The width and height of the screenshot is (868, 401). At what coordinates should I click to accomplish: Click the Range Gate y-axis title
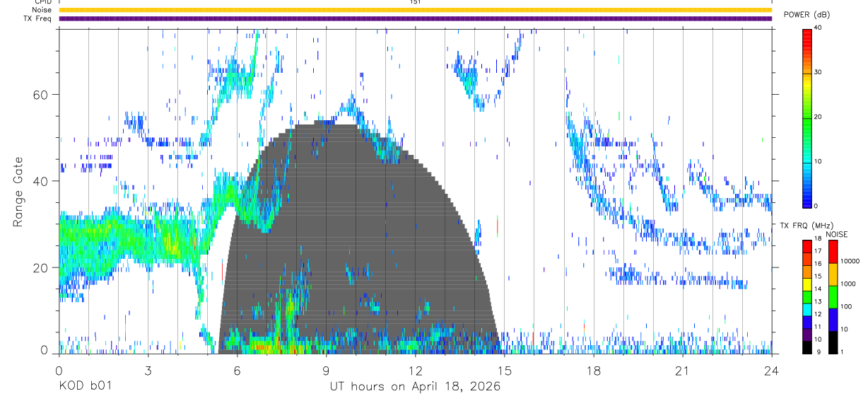pos(18,192)
